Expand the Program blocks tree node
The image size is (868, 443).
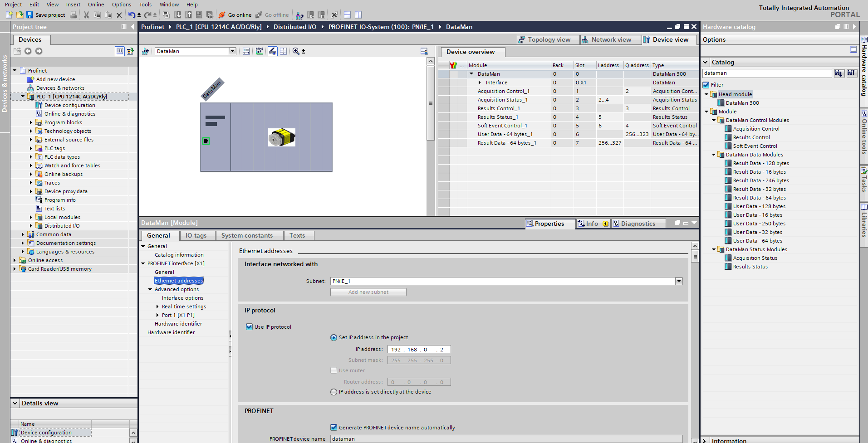point(31,122)
